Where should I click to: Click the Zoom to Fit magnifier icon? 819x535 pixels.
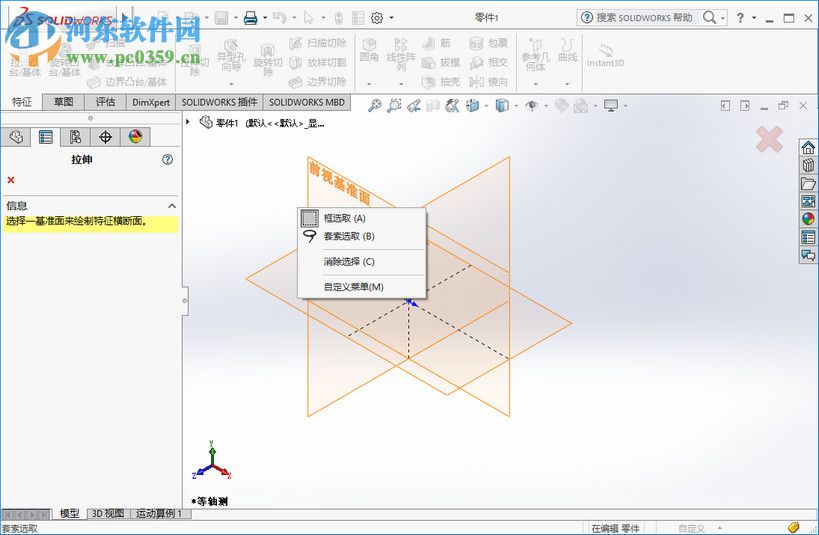tap(375, 106)
